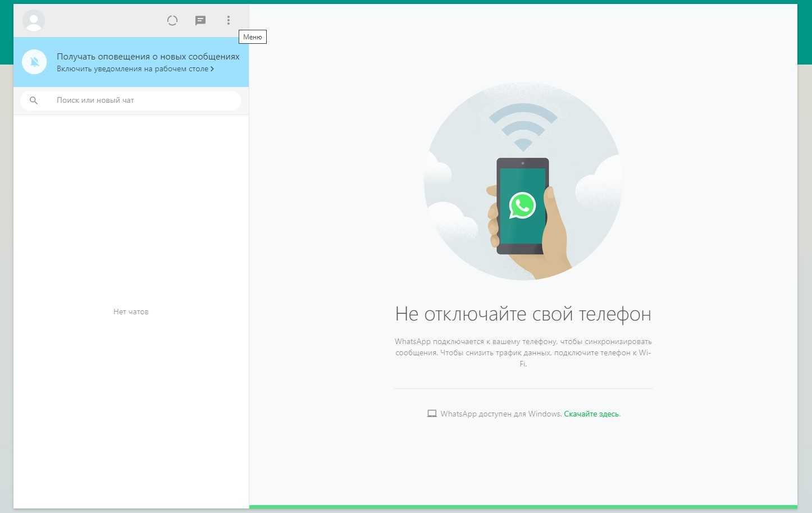Click 'Получать оповещения о новых сообщениях' banner title
Screen dimensions: 812x513
pos(148,57)
